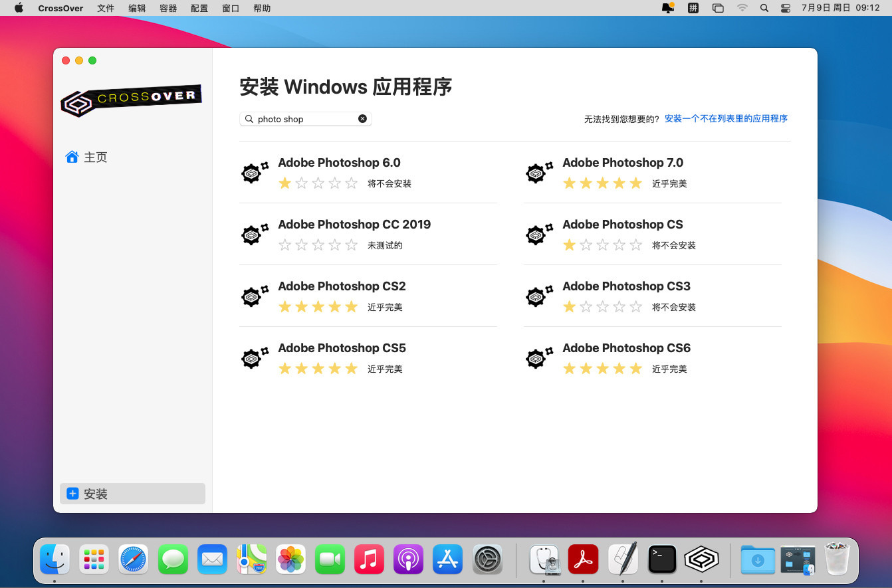Click the magnifier icon in the search field
This screenshot has width=892, height=588.
(x=249, y=118)
